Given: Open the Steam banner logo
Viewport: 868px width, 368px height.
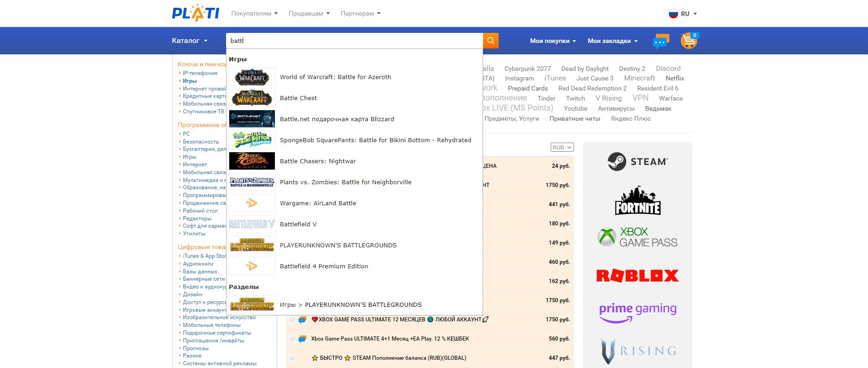Looking at the screenshot, I should click(x=638, y=161).
